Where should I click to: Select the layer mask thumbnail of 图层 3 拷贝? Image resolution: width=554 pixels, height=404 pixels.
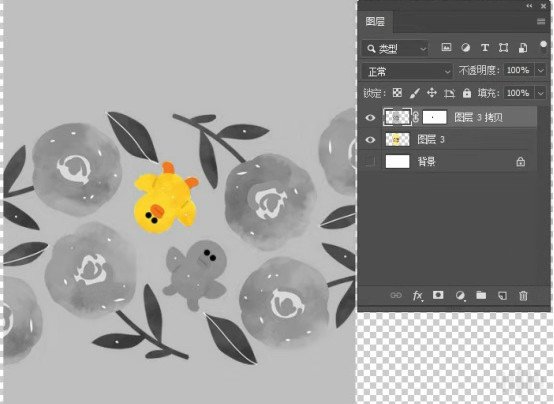[434, 117]
